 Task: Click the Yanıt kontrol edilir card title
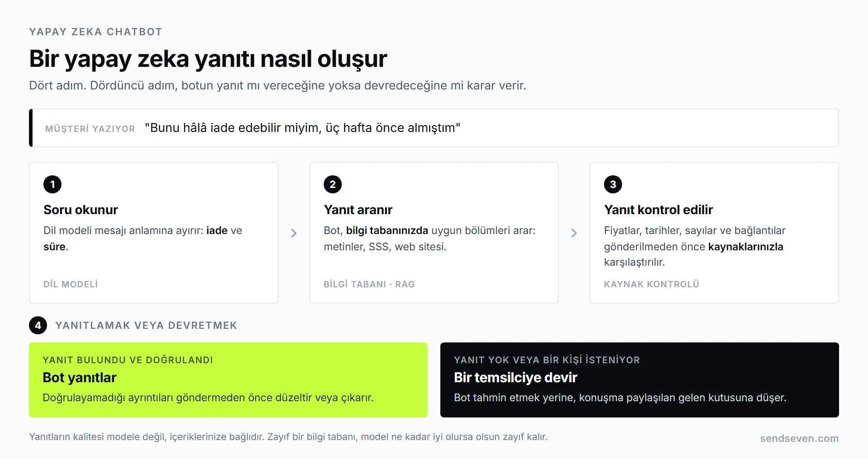pyautogui.click(x=658, y=210)
